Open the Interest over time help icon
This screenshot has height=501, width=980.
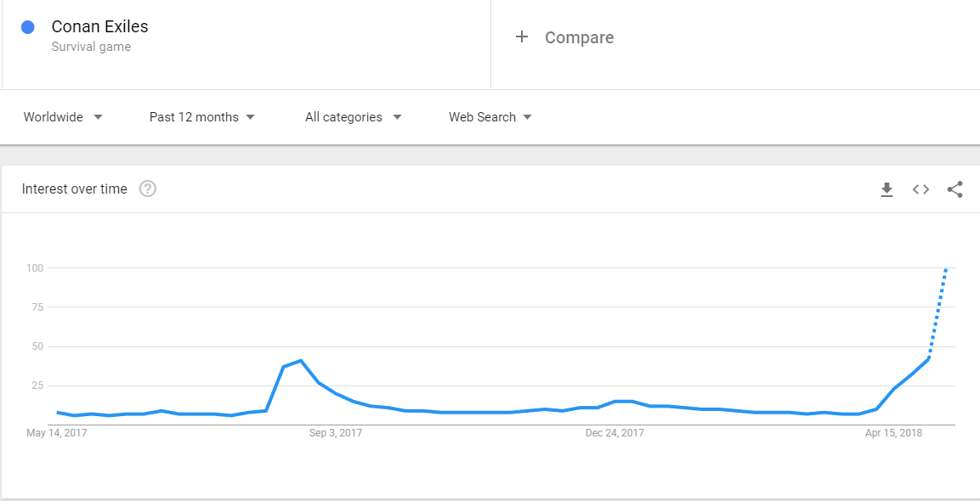(148, 189)
